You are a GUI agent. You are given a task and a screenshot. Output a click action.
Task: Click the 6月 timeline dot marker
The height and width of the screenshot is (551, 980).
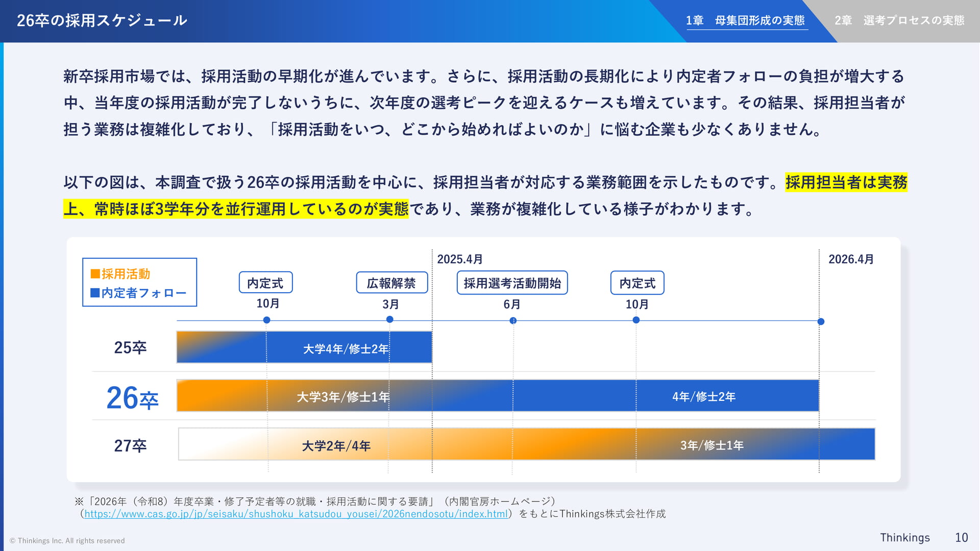[513, 321]
